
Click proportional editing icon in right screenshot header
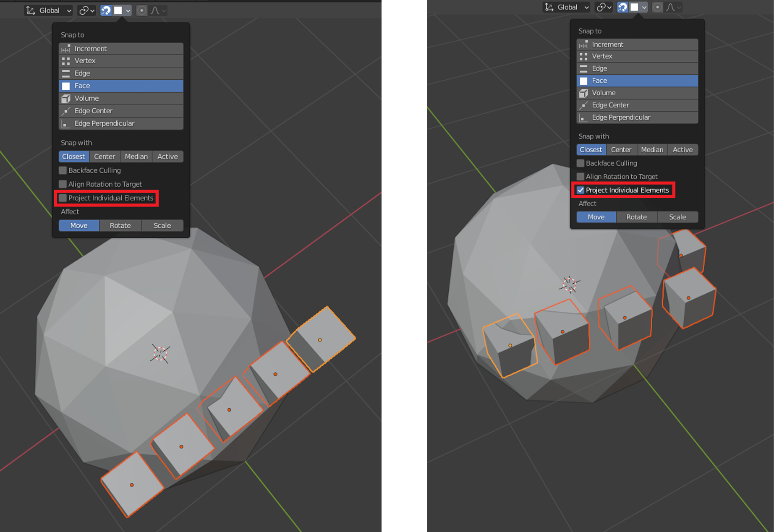tap(658, 7)
